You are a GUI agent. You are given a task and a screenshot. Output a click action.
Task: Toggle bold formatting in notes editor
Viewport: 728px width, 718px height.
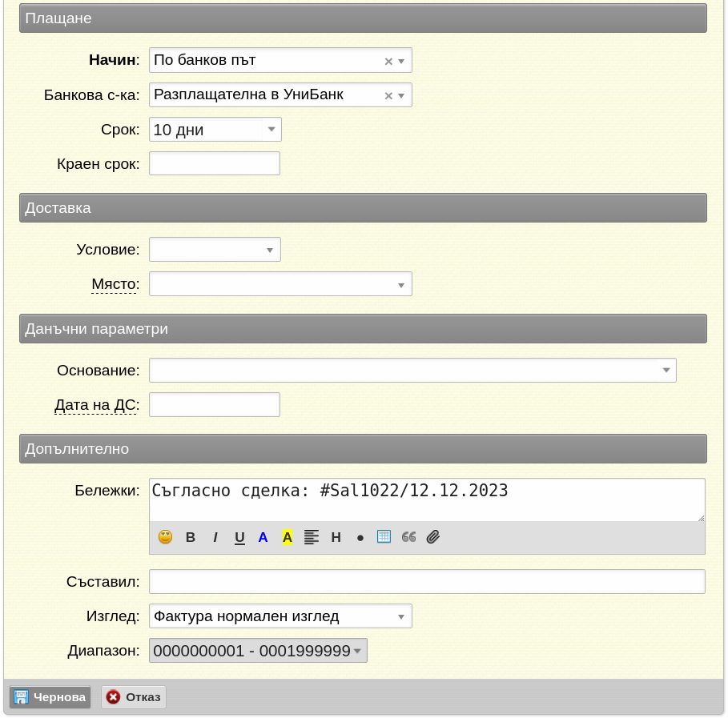pyautogui.click(x=191, y=537)
